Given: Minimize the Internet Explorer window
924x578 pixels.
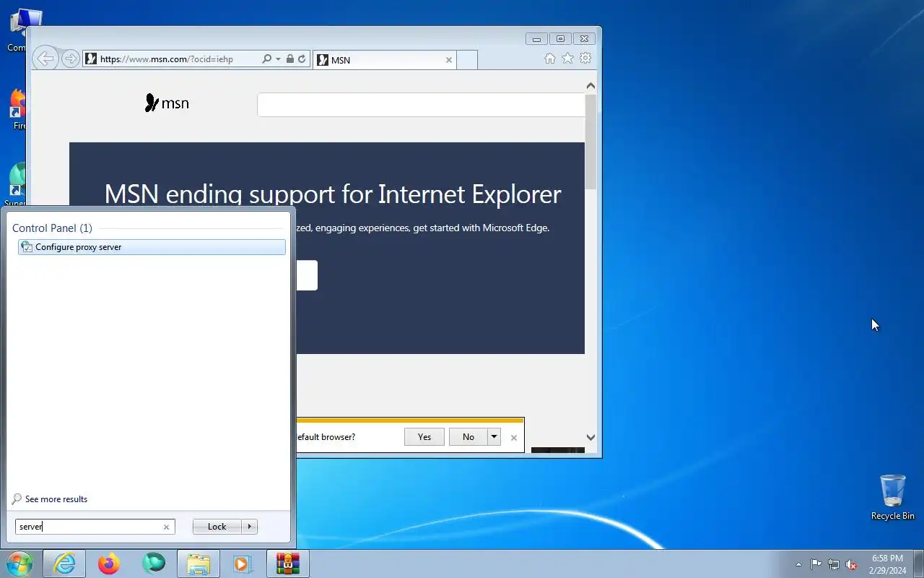Looking at the screenshot, I should [536, 39].
